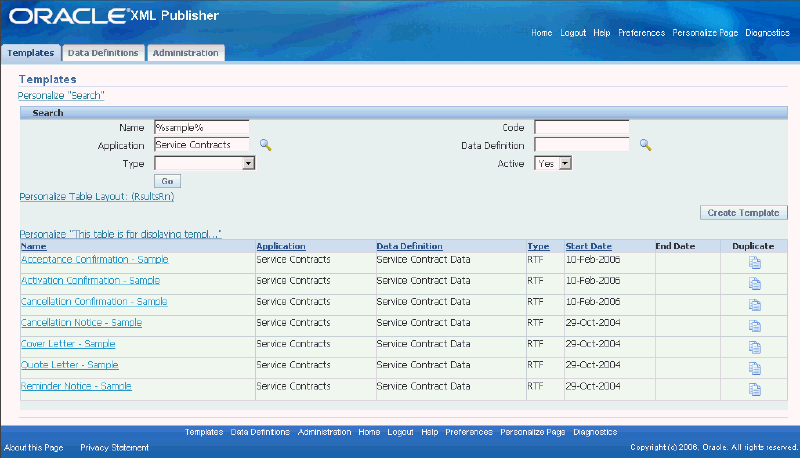Click the footer Help link
Viewport: 800px width, 458px height.
coord(430,432)
